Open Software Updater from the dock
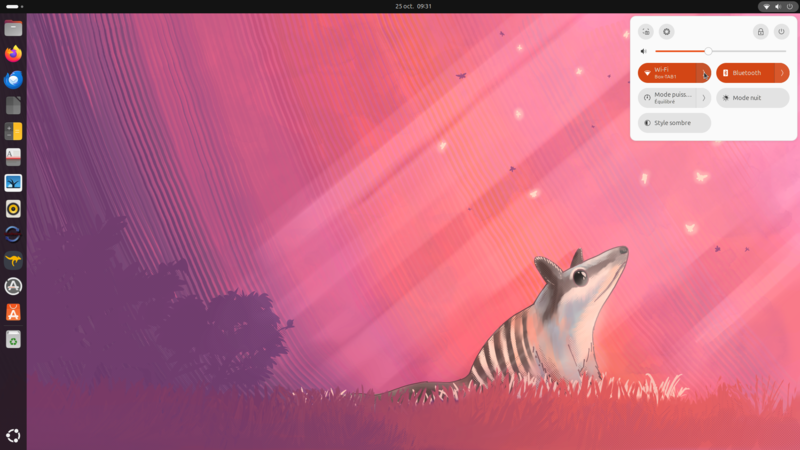Viewport: 800px width, 450px height. click(13, 286)
